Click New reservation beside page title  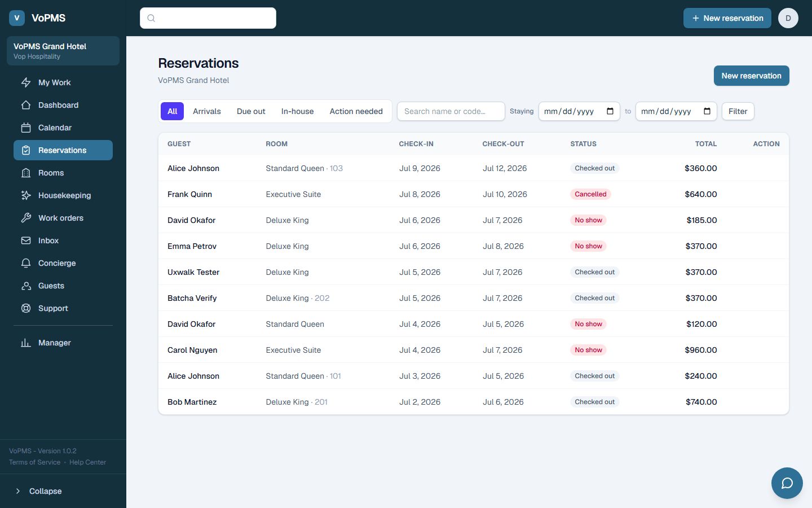pyautogui.click(x=752, y=76)
